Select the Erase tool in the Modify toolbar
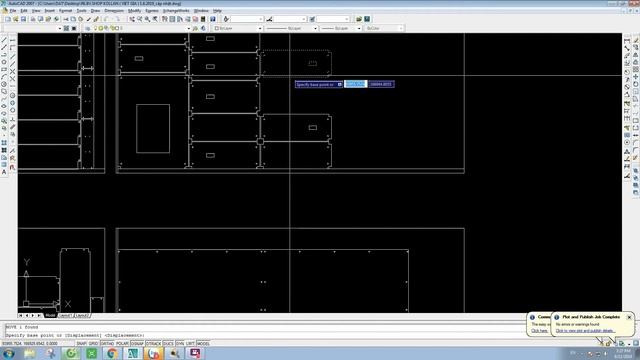Screen dimensions: 640x360 click(636, 40)
